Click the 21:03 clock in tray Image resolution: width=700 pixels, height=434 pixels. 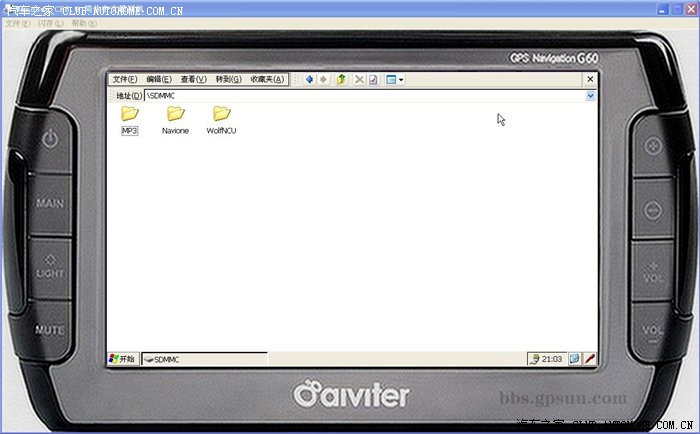[x=552, y=359]
